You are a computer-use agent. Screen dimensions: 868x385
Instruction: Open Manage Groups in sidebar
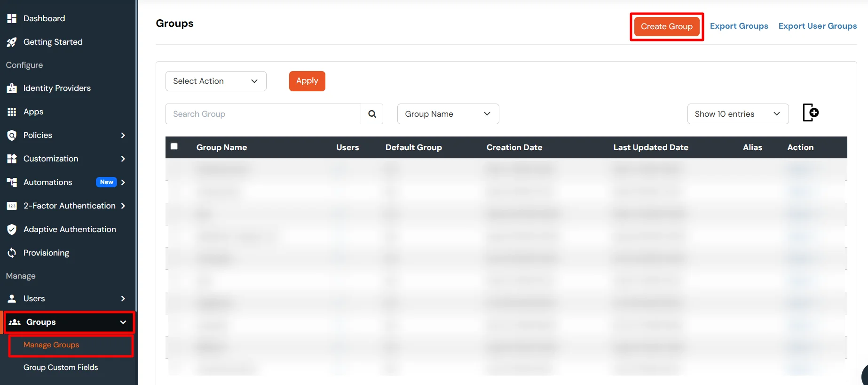tap(51, 345)
